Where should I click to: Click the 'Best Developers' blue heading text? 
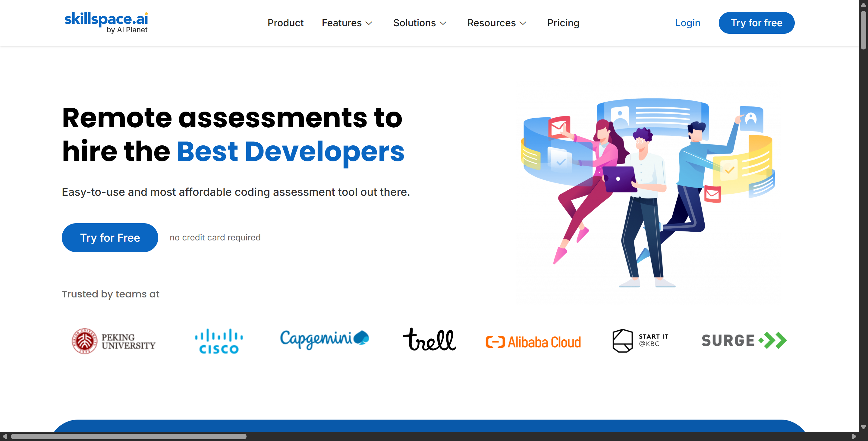coord(291,151)
